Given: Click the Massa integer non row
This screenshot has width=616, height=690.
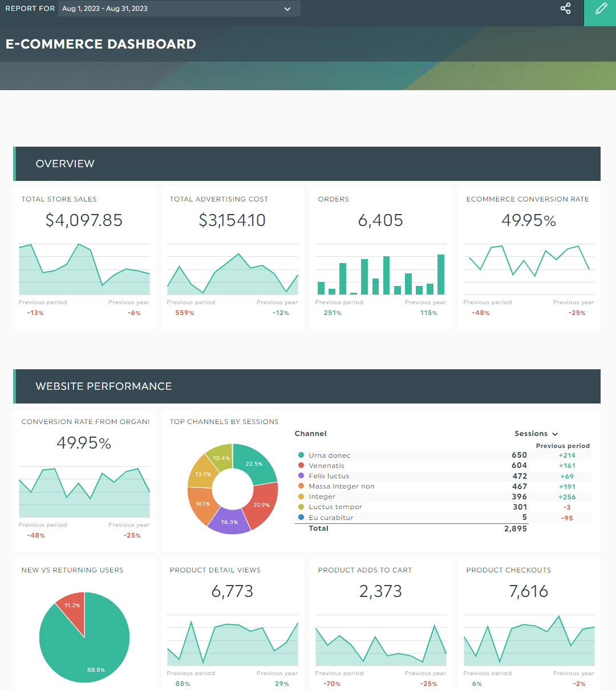Looking at the screenshot, I should pos(341,486).
